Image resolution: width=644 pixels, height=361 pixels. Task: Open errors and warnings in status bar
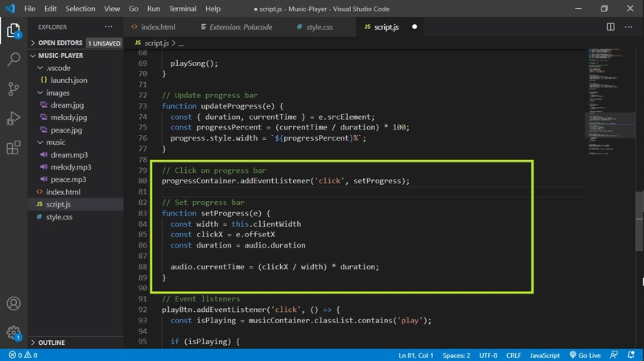23,355
